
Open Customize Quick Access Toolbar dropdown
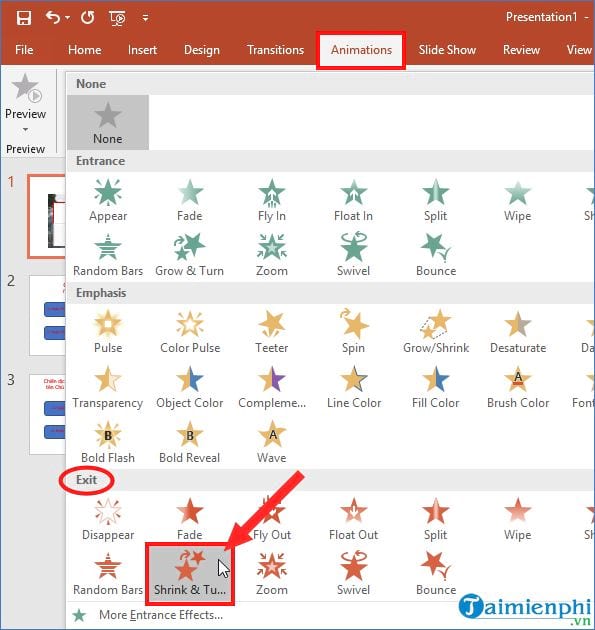pyautogui.click(x=145, y=18)
